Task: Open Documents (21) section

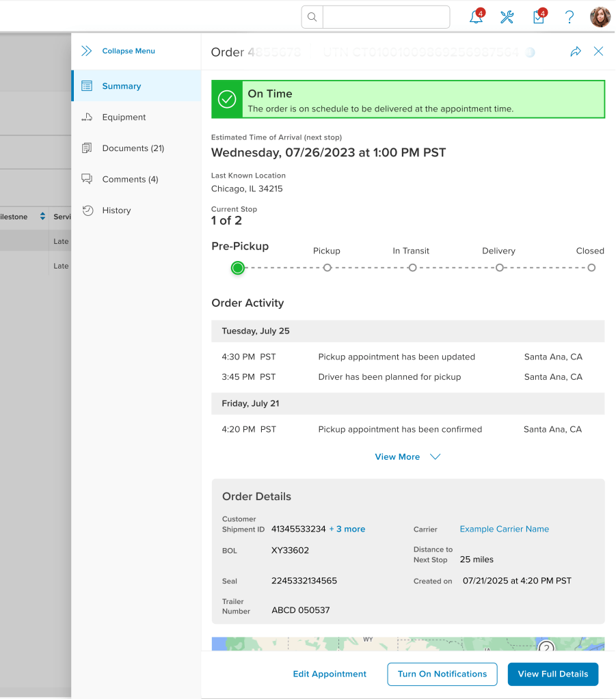Action: (x=133, y=148)
